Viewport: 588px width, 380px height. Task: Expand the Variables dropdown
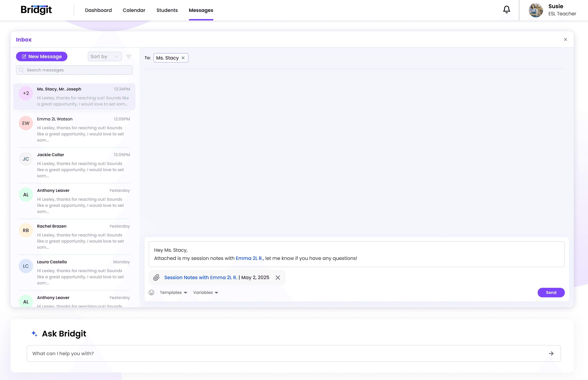click(206, 292)
